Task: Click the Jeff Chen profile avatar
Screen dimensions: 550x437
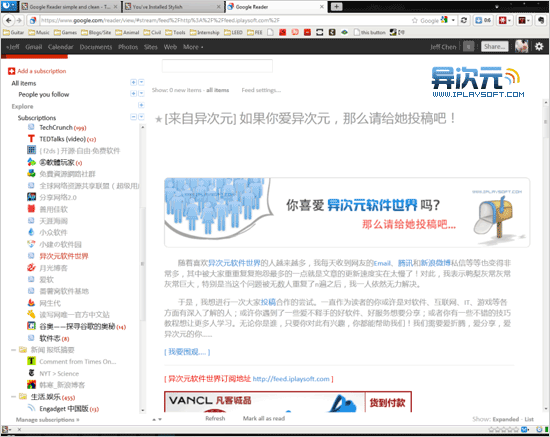Action: click(x=522, y=46)
